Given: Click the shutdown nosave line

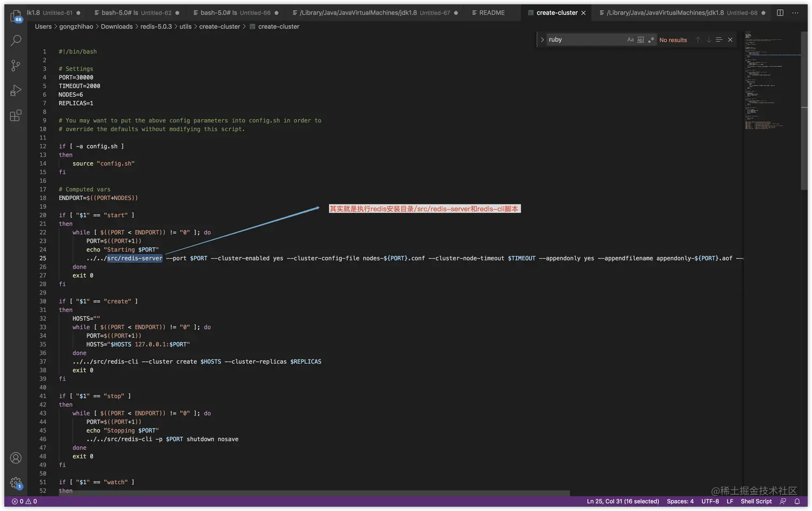Looking at the screenshot, I should click(x=162, y=439).
